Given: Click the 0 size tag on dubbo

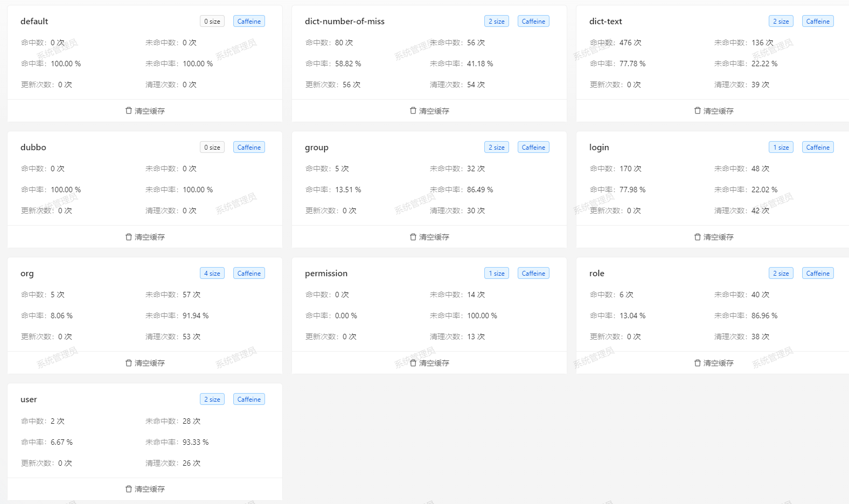Looking at the screenshot, I should click(x=212, y=148).
